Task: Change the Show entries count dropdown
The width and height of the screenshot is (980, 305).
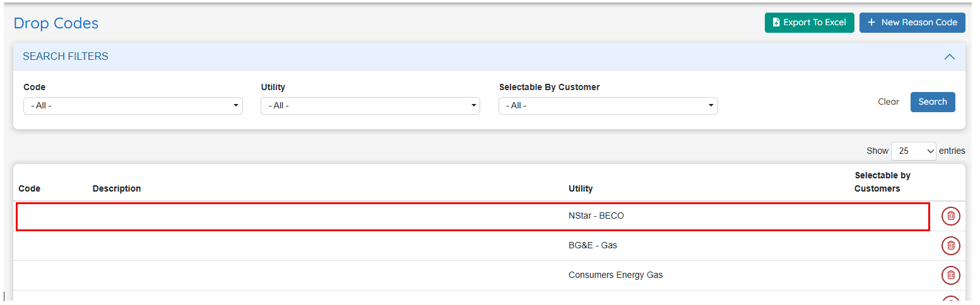Action: coord(913,151)
